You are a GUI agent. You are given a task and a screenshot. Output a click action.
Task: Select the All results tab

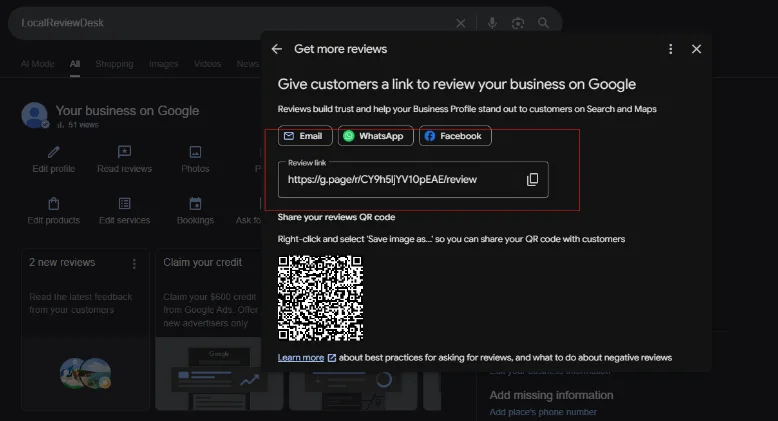point(75,64)
